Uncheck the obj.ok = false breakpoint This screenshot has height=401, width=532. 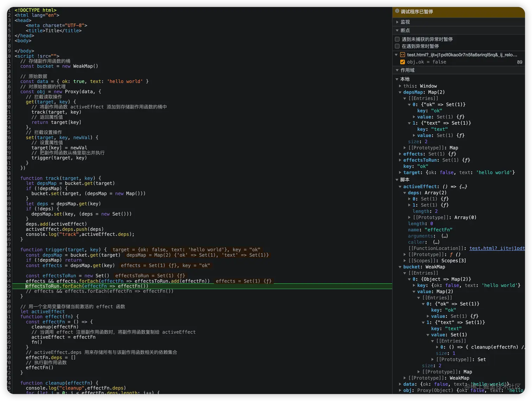(403, 62)
